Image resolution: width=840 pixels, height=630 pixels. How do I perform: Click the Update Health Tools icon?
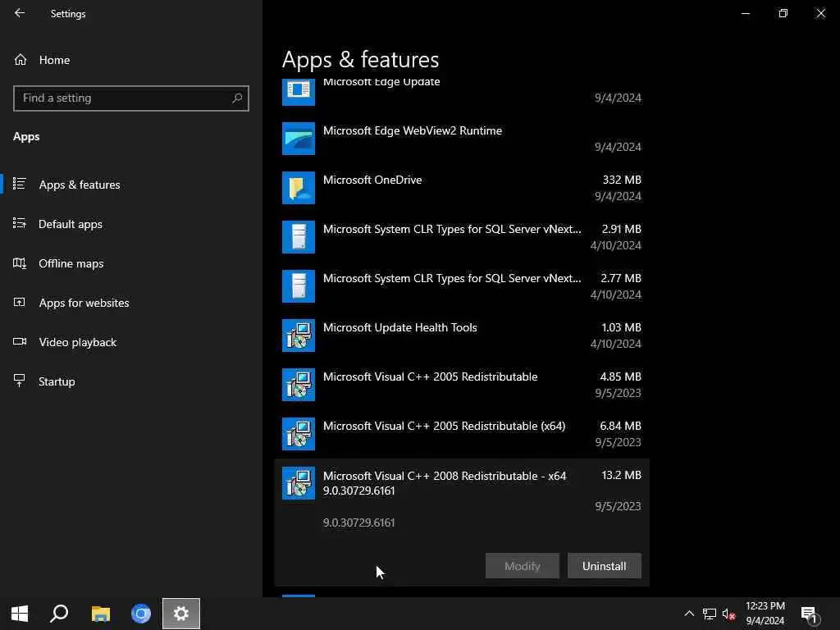[299, 336]
